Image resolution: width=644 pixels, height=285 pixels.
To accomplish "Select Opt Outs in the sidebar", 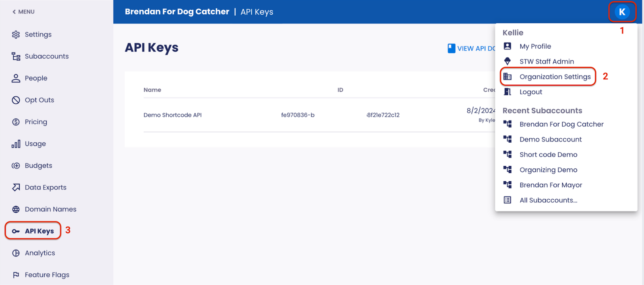I will pos(39,100).
